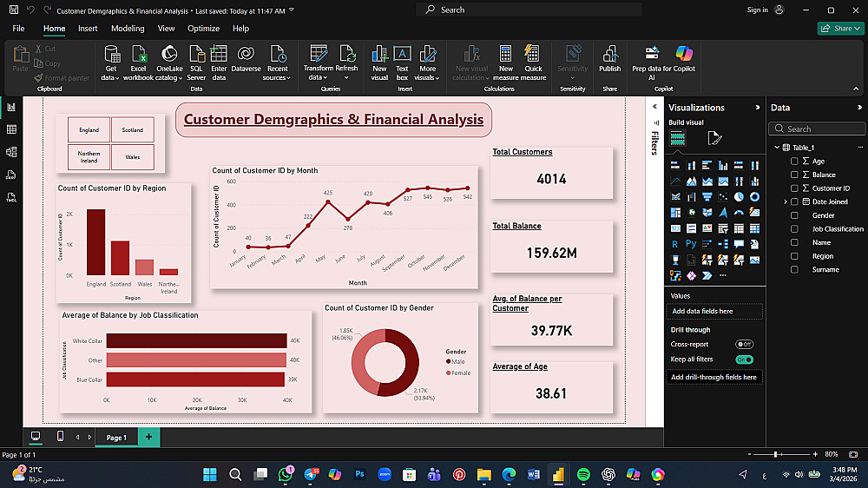
Task: Switch to mobile layout view
Action: (61, 437)
